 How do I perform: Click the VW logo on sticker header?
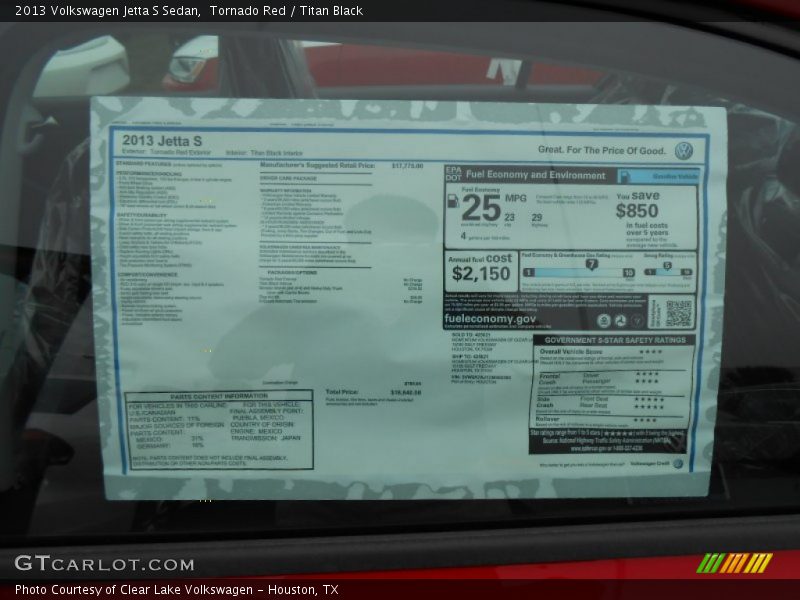(684, 151)
